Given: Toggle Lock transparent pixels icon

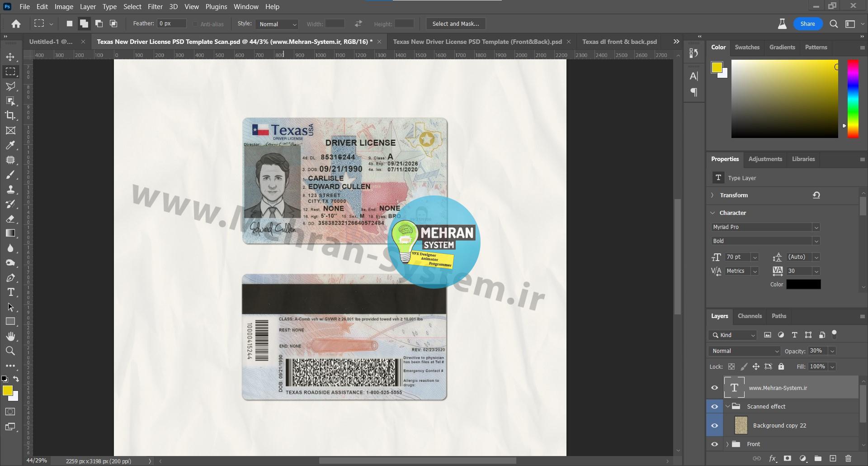Looking at the screenshot, I should (731, 366).
